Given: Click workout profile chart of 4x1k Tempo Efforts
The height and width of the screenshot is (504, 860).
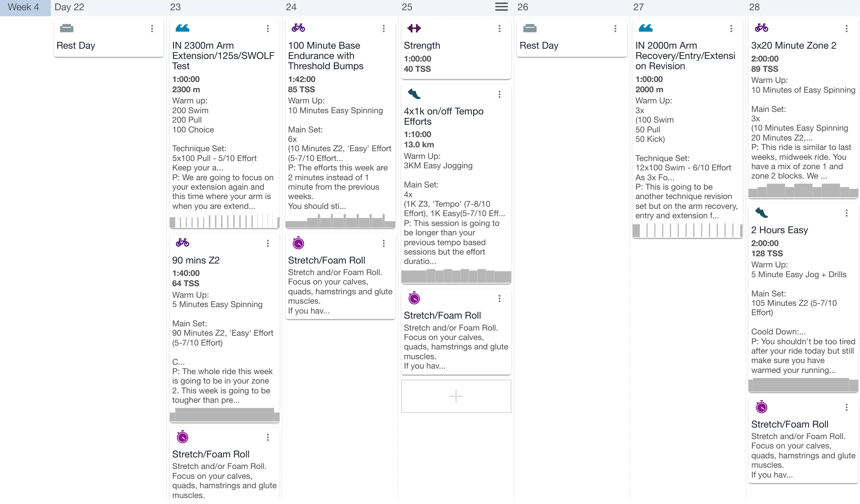Looking at the screenshot, I should coord(456,276).
